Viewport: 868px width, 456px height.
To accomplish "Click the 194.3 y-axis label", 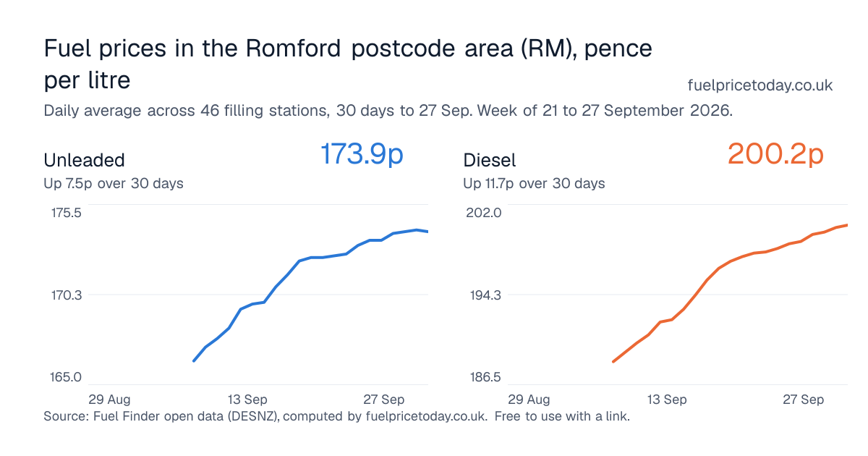I will 486,295.
